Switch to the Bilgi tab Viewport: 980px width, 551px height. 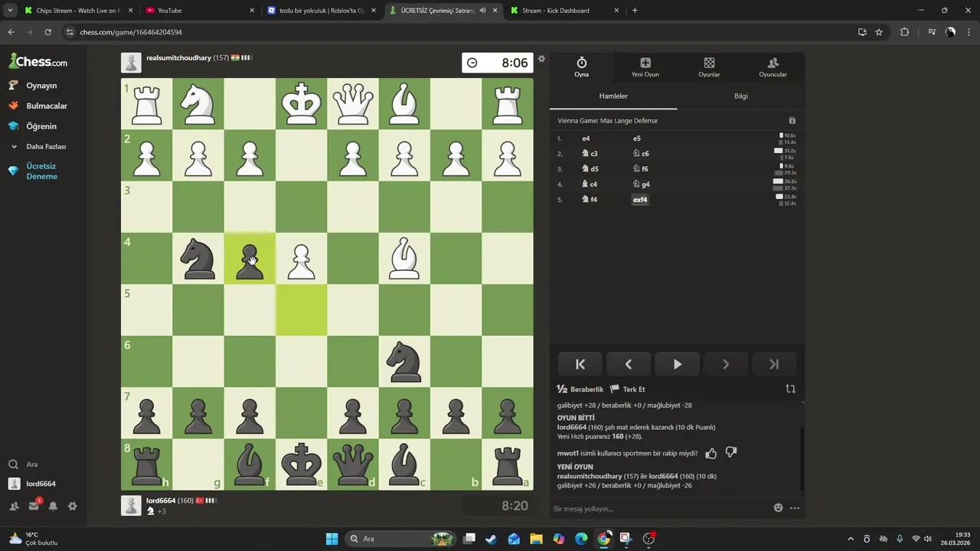[741, 96]
